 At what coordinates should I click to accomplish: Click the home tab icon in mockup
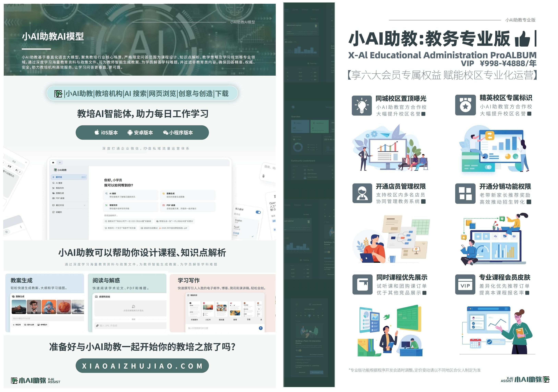coord(53,163)
